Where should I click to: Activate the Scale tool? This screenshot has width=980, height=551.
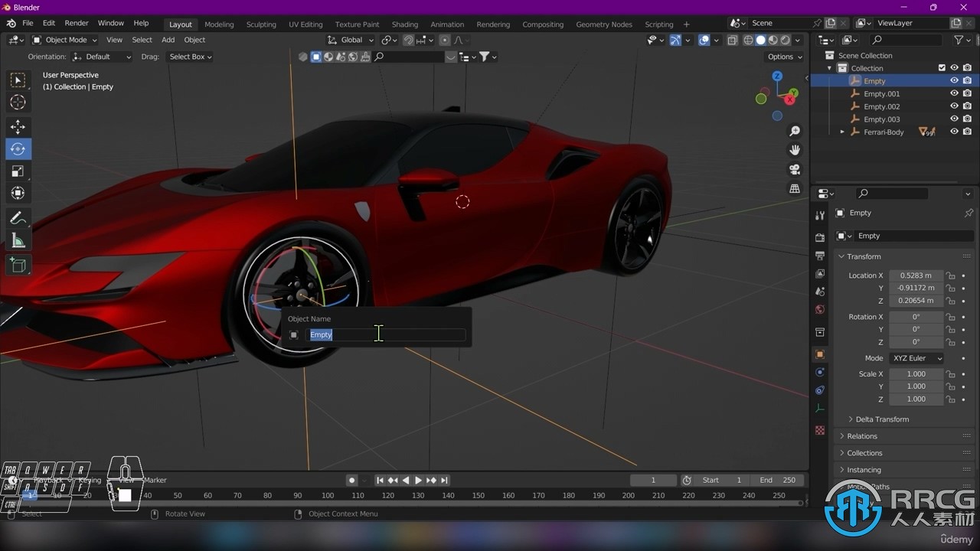18,171
